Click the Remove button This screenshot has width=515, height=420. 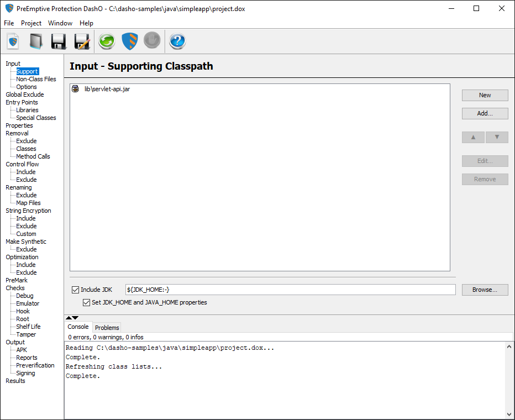pyautogui.click(x=485, y=179)
